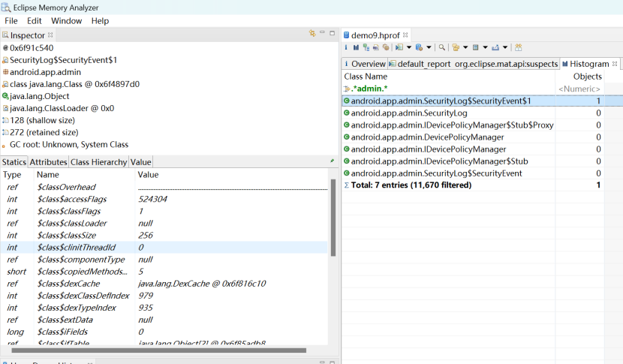
Task: Click the Statics table horizontal scrollbar
Action: [x=158, y=350]
